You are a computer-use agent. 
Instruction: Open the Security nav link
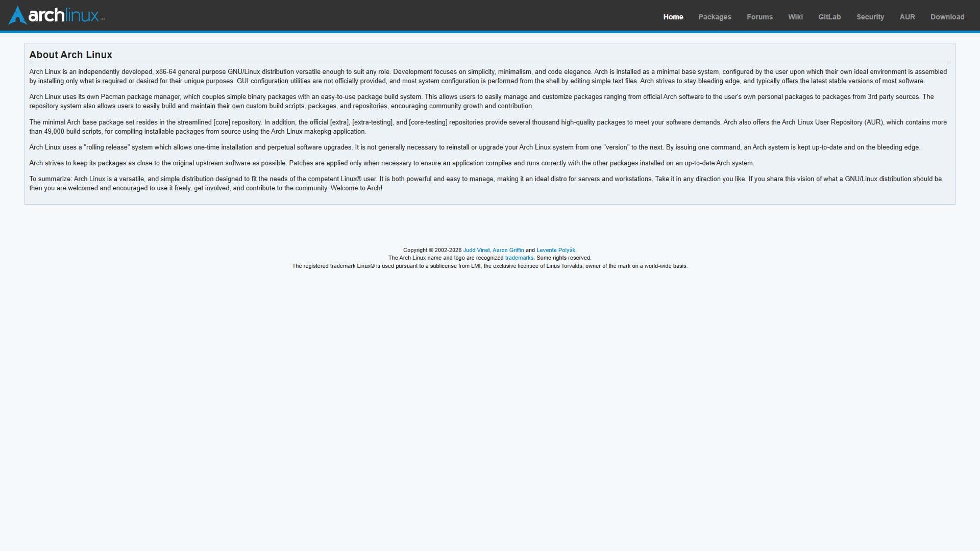(x=870, y=17)
